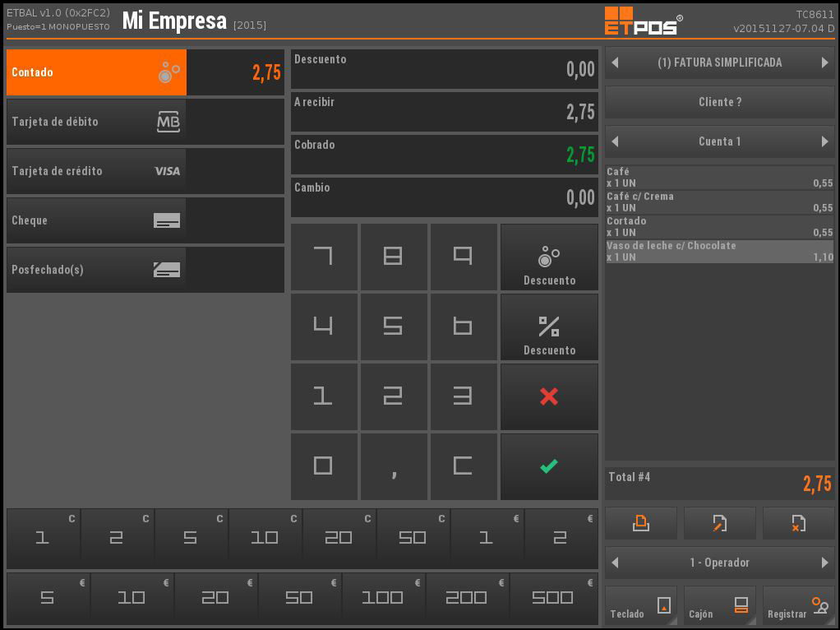This screenshot has height=630, width=840.
Task: Click the (1) FATURA SIMPLIFICADA label
Action: tap(720, 63)
